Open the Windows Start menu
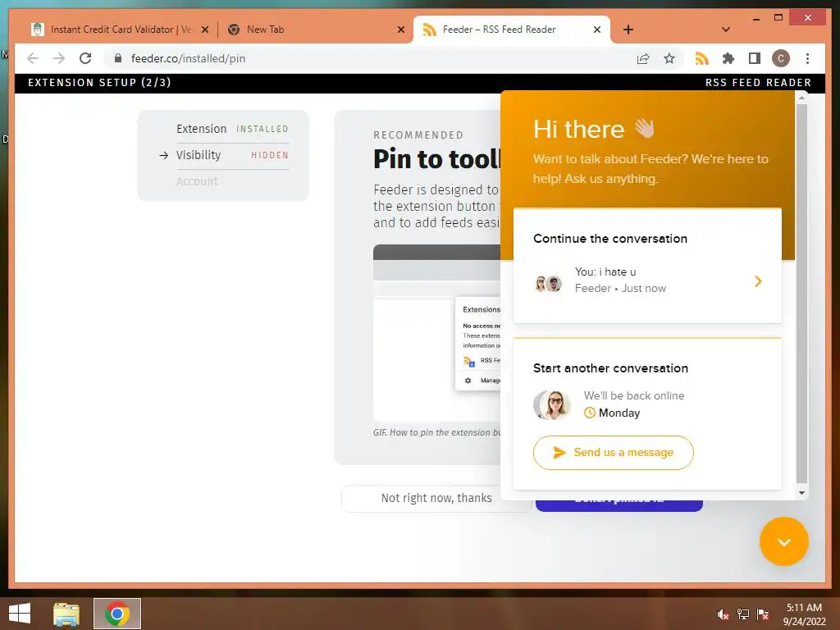The width and height of the screenshot is (840, 630). coord(20,614)
